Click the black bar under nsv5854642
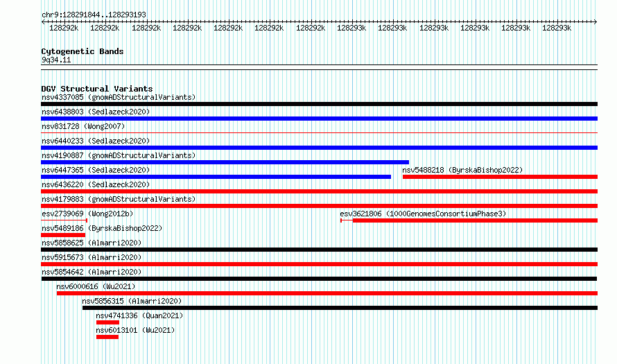Screen dimensions: 617x364 coord(319,279)
